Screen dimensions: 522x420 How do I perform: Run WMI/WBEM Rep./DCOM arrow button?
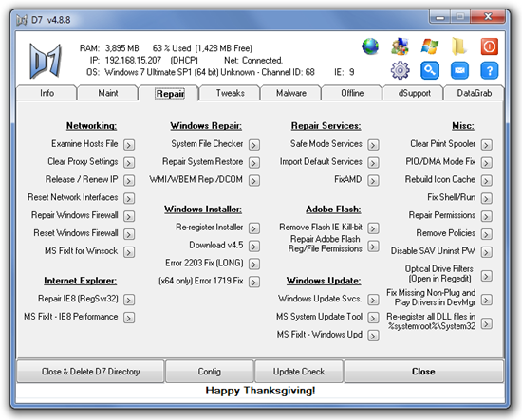(254, 180)
